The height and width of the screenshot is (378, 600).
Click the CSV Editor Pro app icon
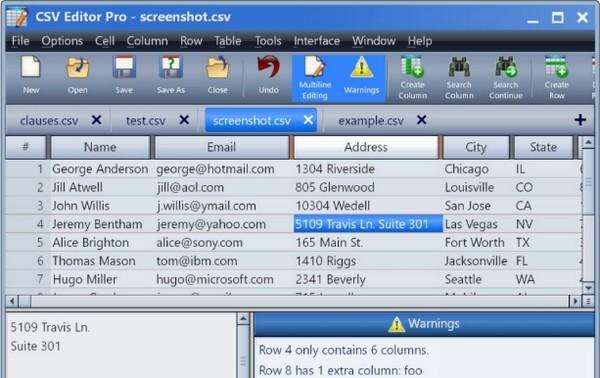(x=17, y=17)
